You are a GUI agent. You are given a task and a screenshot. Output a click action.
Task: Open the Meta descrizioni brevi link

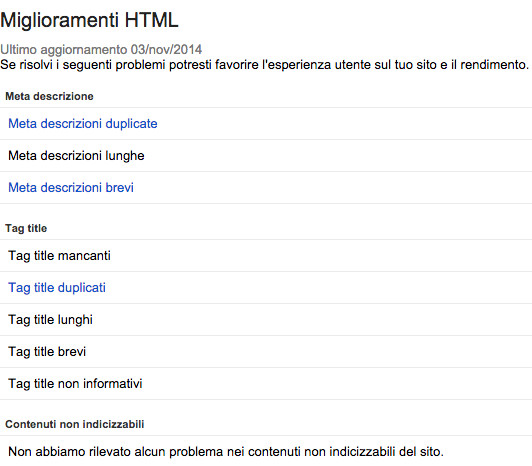pyautogui.click(x=71, y=188)
